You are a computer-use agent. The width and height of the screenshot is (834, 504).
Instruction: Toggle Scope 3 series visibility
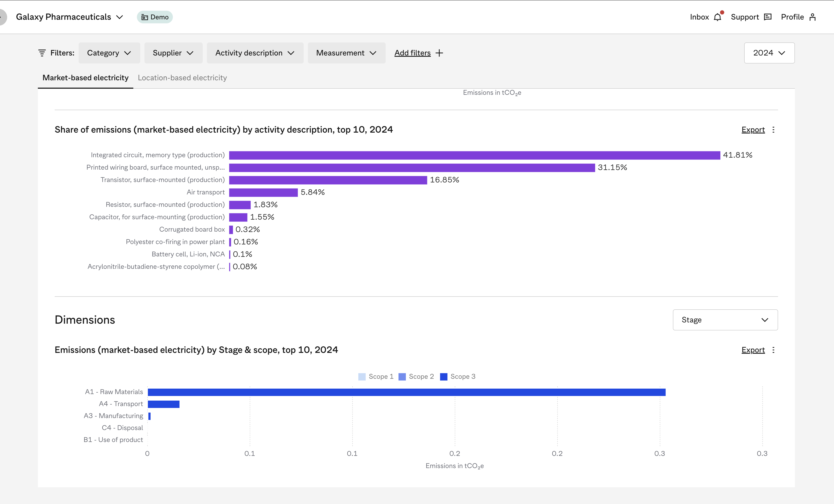[x=458, y=376]
